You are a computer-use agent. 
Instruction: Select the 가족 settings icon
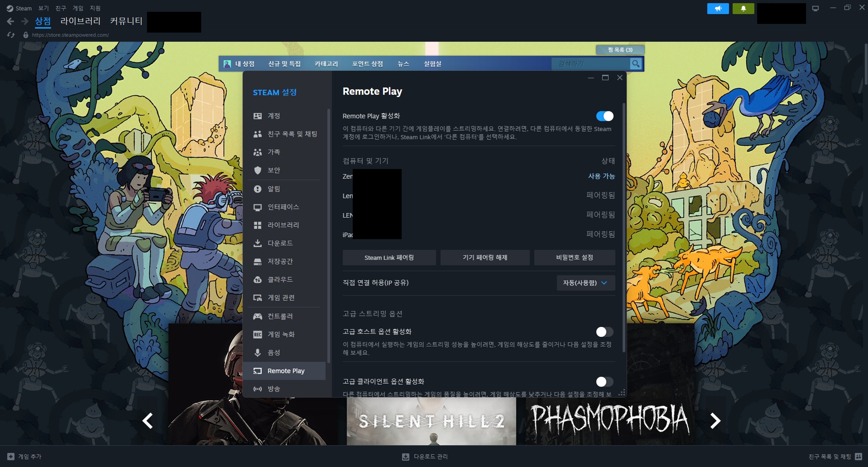(257, 152)
